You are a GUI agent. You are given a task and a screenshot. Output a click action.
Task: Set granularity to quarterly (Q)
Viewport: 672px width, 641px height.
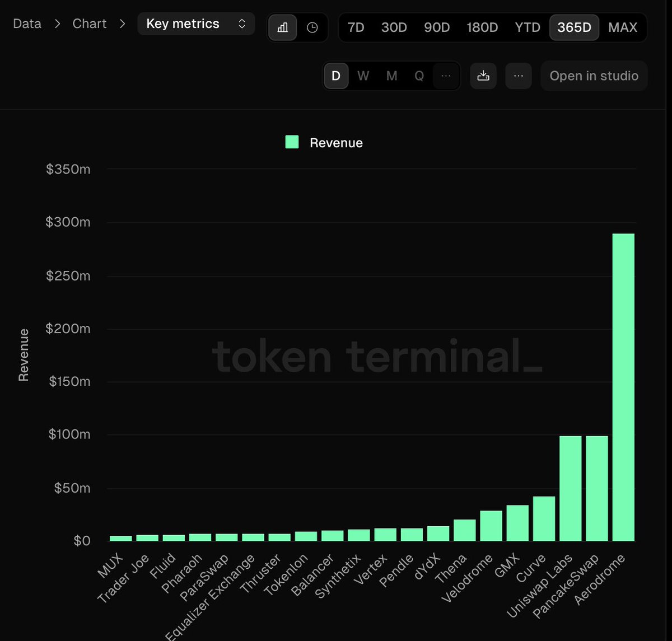[x=419, y=76]
